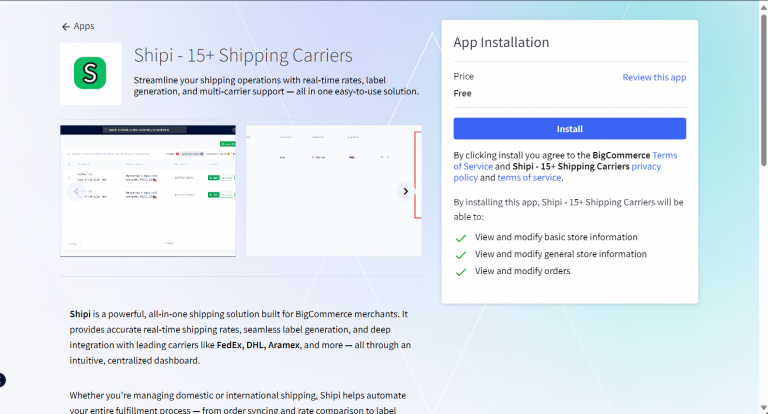Click the green Shipi app logo
Image resolution: width=768 pixels, height=414 pixels.
[x=91, y=73]
